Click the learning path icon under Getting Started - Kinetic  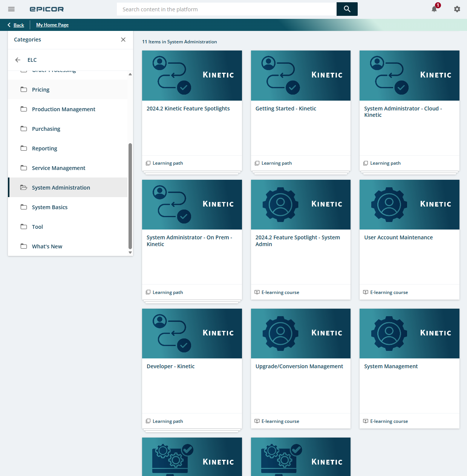click(x=257, y=163)
